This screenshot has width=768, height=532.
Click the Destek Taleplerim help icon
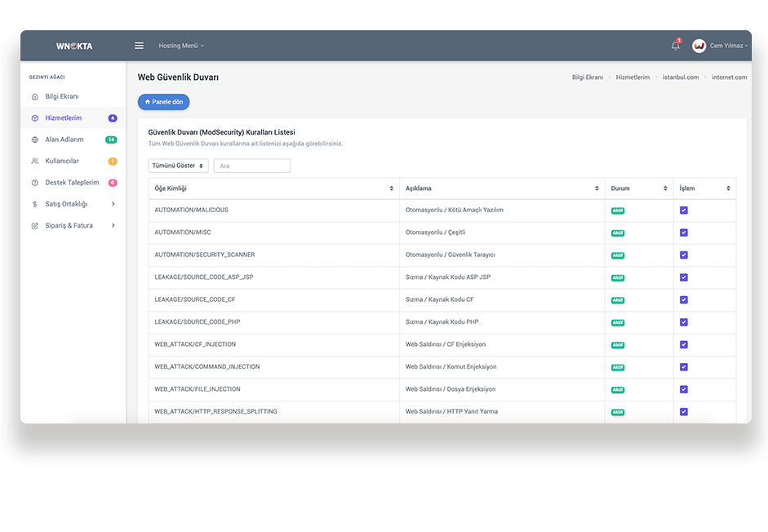point(34,183)
